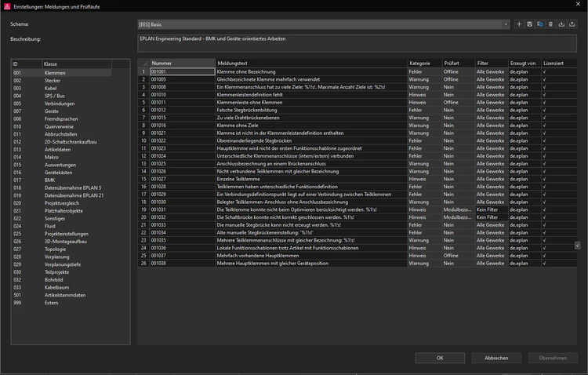Select class SPS / Bus in the list

pos(56,95)
